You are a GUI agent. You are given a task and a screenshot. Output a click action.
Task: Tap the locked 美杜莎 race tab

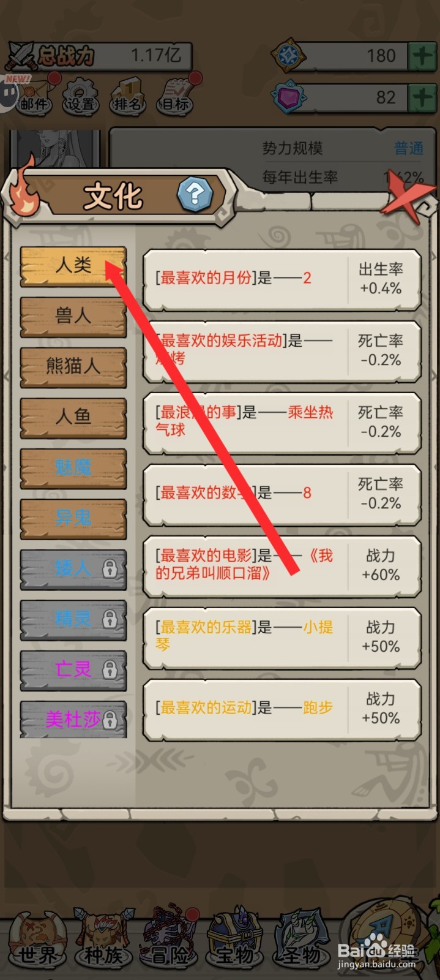click(73, 720)
